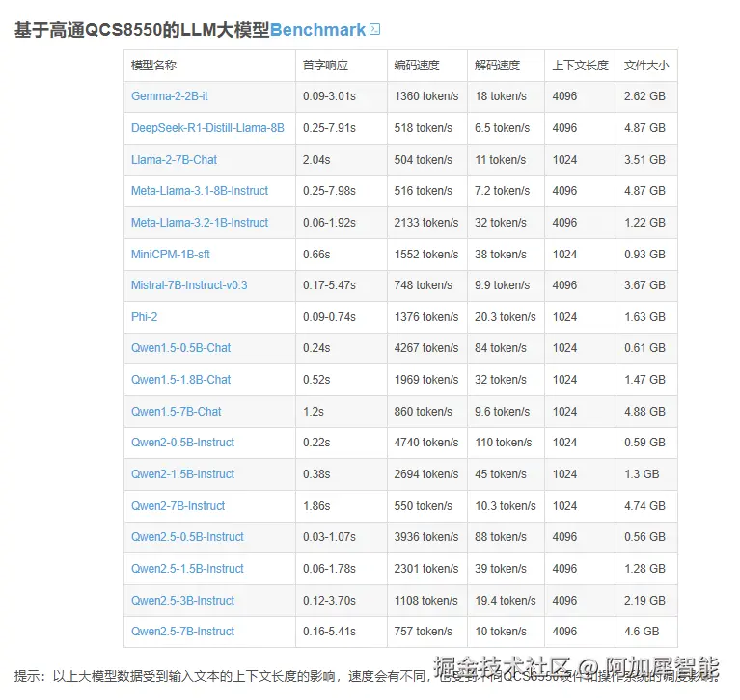The width and height of the screenshot is (740, 700).
Task: Open the Qwen2.5-1.5B-Instruct model link
Action: [x=187, y=569]
